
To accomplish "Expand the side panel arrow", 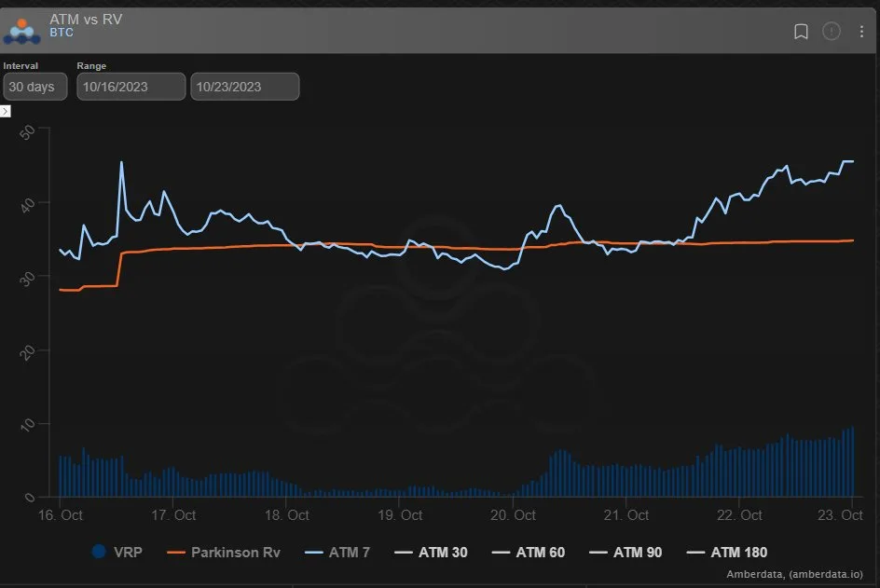I will (x=5, y=111).
